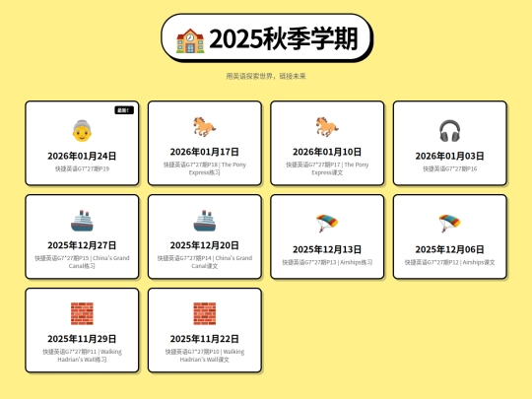The height and width of the screenshot is (399, 532).
Task: Click the P10 Walking Hadrian's Wall课文 description
Action: pos(205,356)
